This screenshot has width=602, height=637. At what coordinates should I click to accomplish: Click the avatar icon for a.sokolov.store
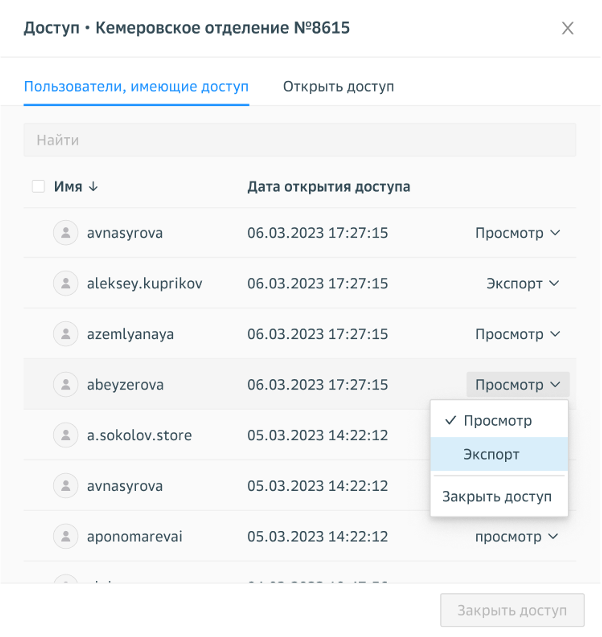(65, 435)
